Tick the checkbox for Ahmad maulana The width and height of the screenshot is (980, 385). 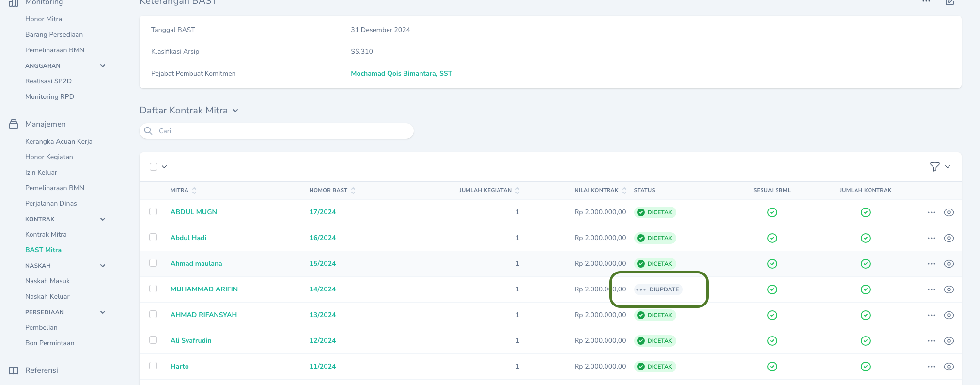pos(153,263)
